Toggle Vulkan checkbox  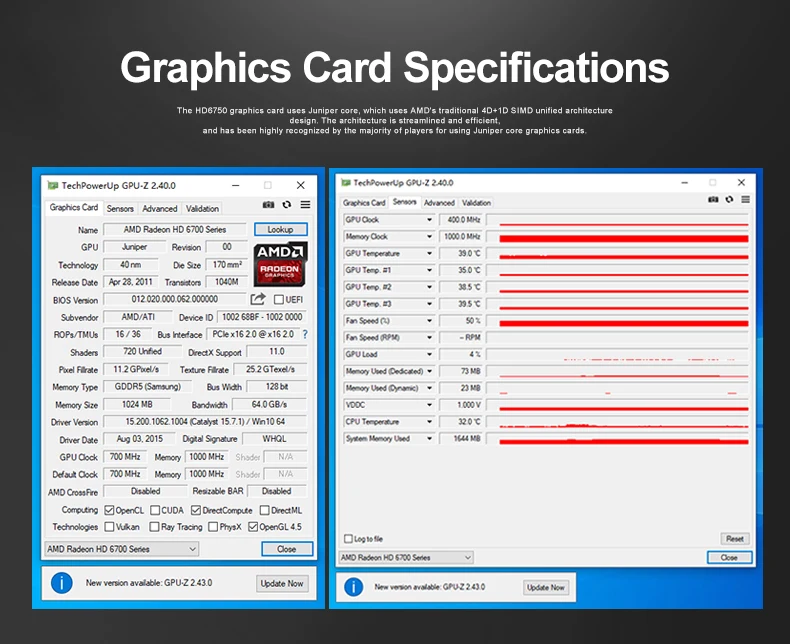(109, 527)
